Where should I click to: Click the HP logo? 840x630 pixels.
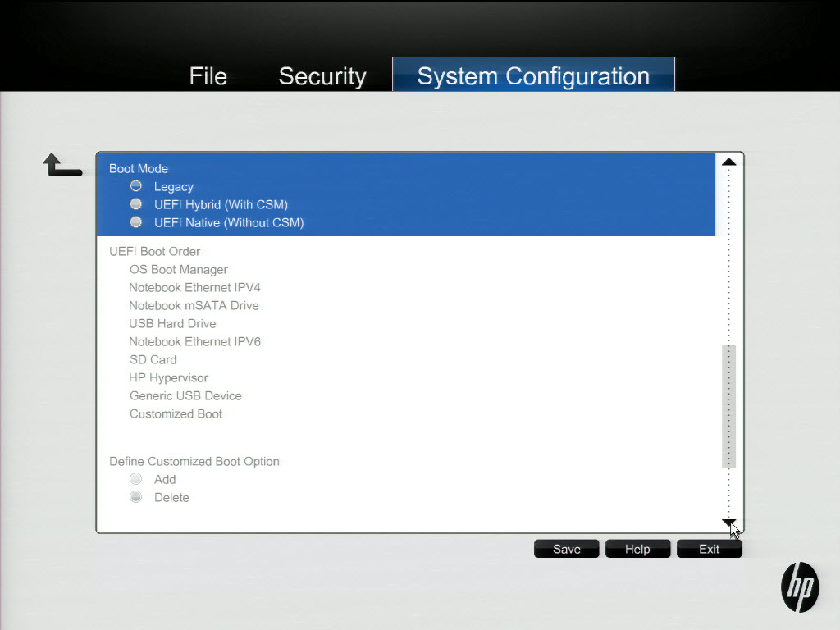pyautogui.click(x=799, y=587)
